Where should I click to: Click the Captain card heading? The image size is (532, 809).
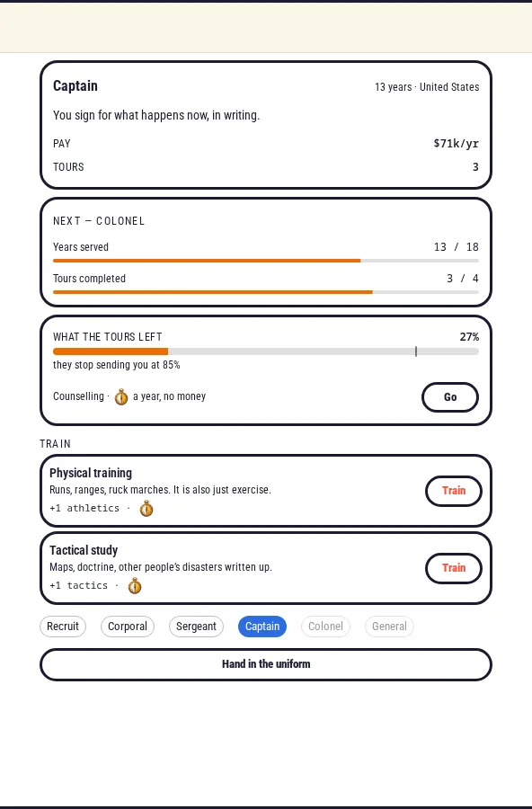(x=75, y=85)
